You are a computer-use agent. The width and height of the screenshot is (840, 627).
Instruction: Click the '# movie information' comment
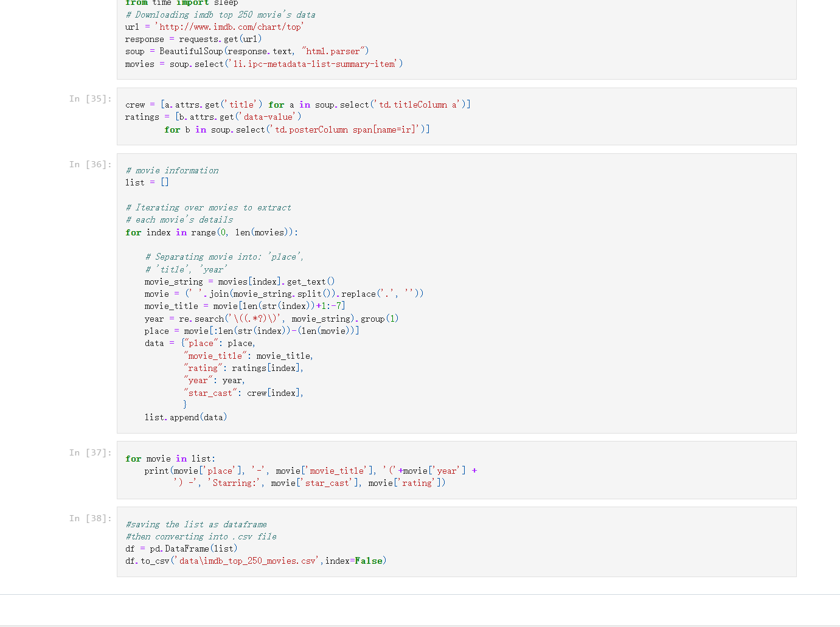click(172, 170)
